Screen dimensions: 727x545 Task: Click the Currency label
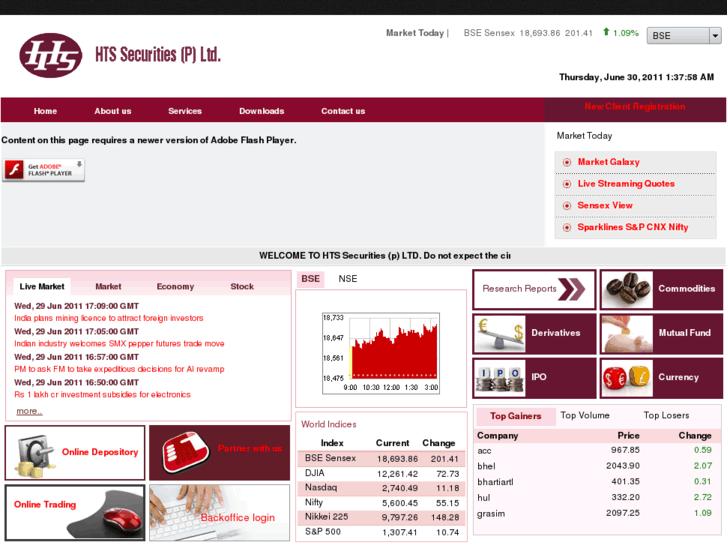678,377
